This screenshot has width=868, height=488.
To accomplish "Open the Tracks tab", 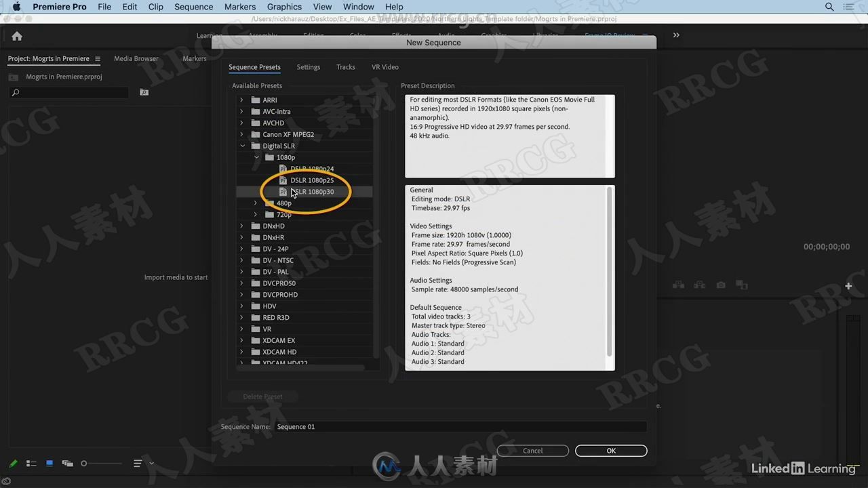I will tap(346, 67).
